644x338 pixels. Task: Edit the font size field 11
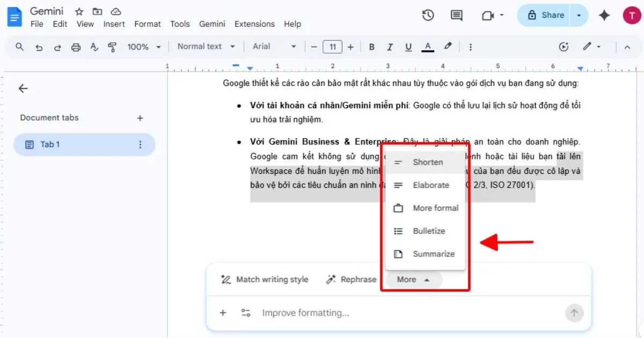coord(332,47)
